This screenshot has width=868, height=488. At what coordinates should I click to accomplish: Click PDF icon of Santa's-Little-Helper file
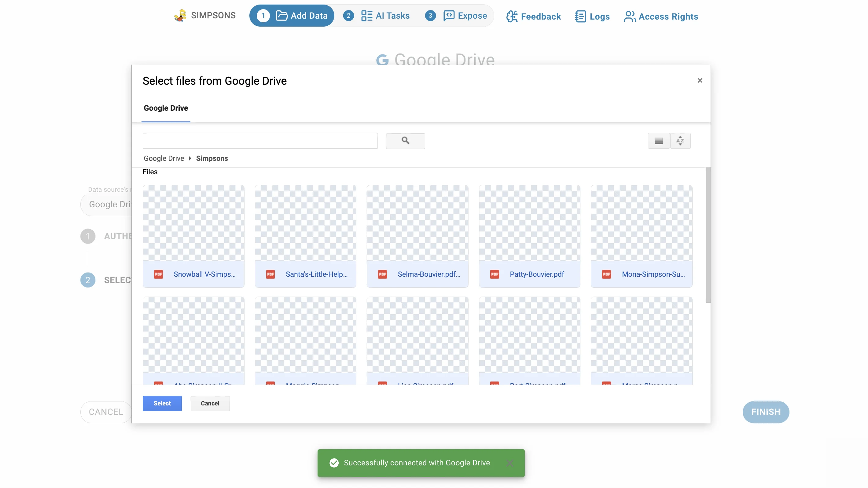pos(270,274)
